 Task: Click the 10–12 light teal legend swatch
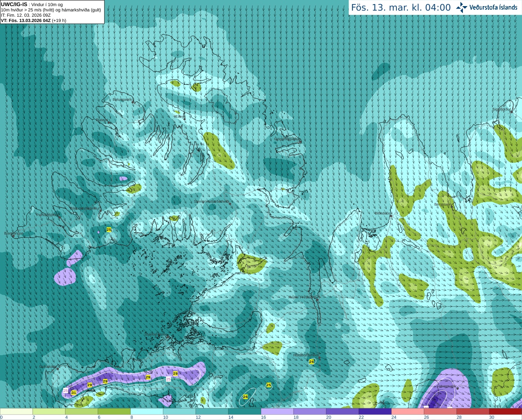click(x=179, y=411)
